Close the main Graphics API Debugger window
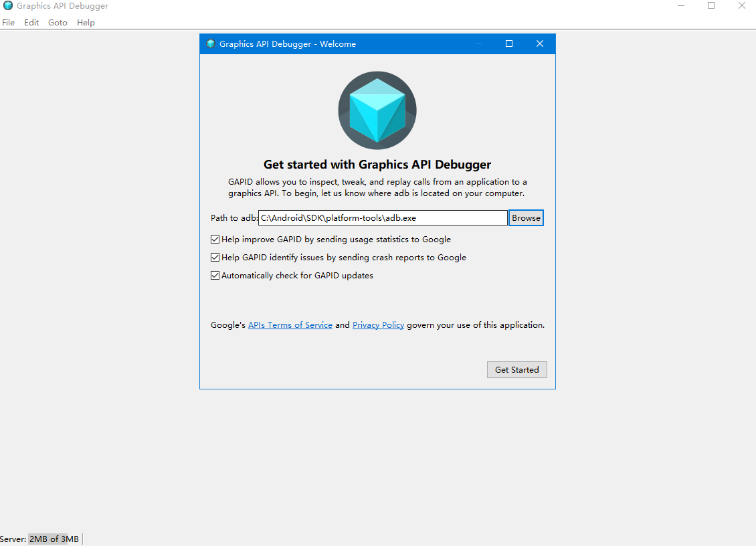 click(x=741, y=6)
